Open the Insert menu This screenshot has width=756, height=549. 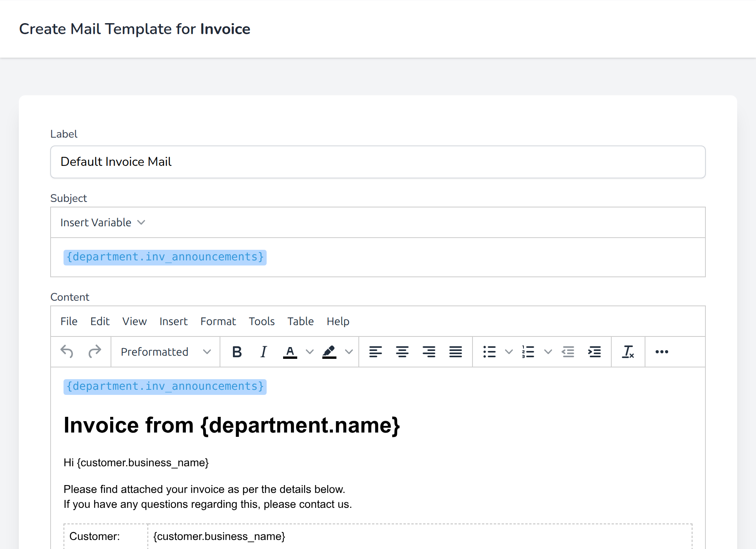(x=174, y=321)
